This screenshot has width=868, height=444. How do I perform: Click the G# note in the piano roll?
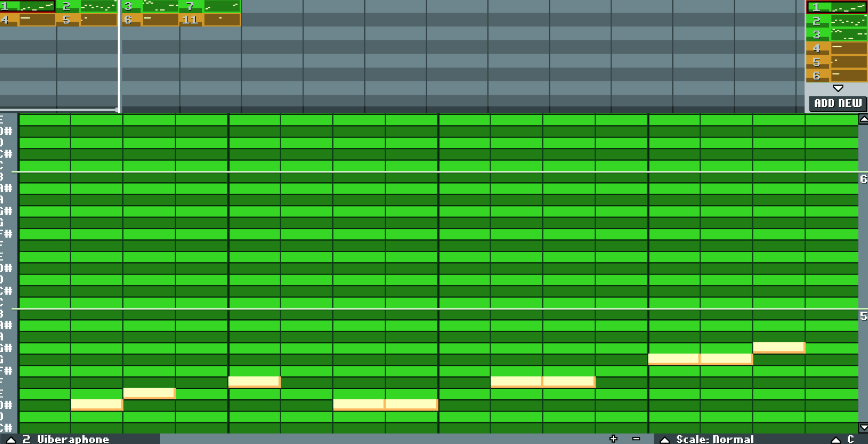(x=779, y=348)
